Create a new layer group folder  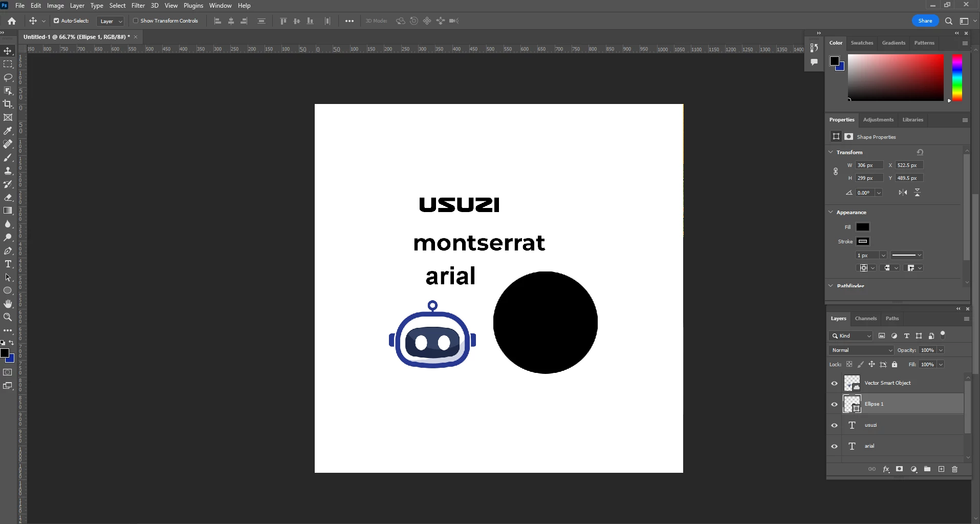tap(927, 469)
